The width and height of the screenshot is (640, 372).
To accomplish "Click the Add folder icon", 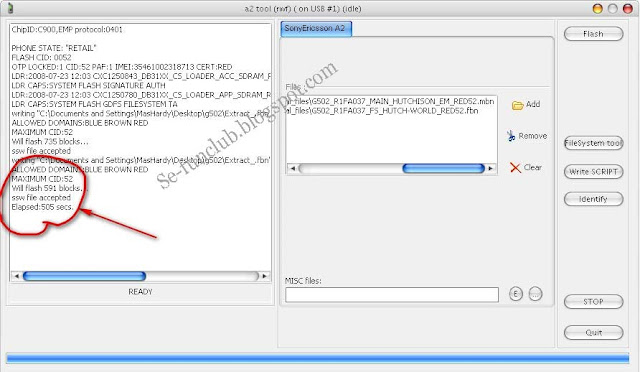I will [x=518, y=105].
